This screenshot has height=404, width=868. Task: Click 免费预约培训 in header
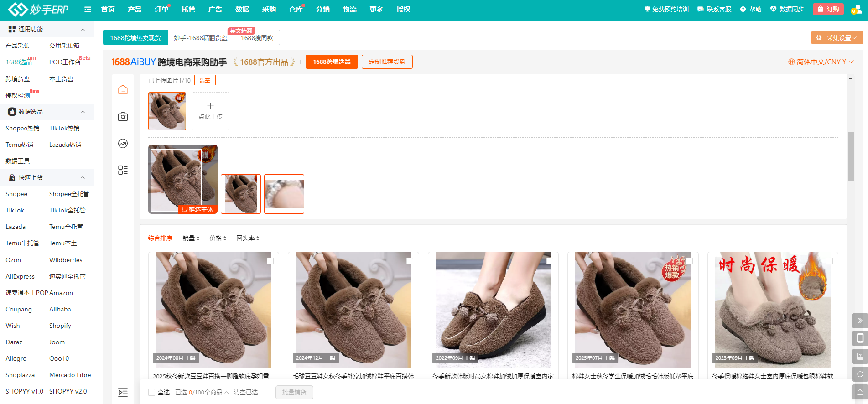click(x=666, y=9)
